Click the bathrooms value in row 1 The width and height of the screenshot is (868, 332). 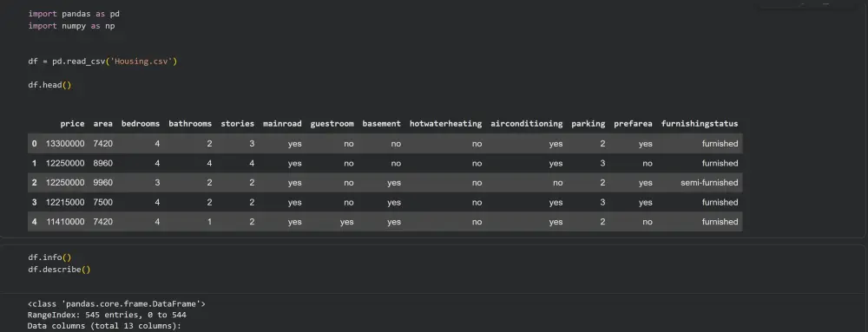click(209, 163)
